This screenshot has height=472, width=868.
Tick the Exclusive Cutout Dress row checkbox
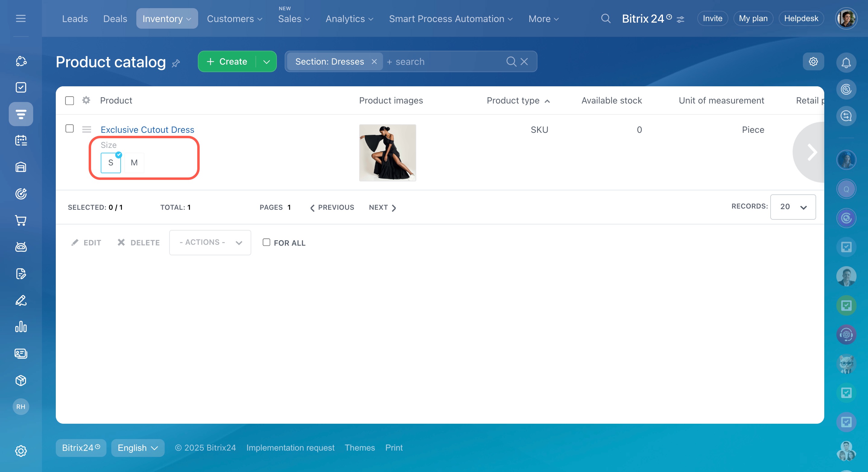tap(69, 129)
